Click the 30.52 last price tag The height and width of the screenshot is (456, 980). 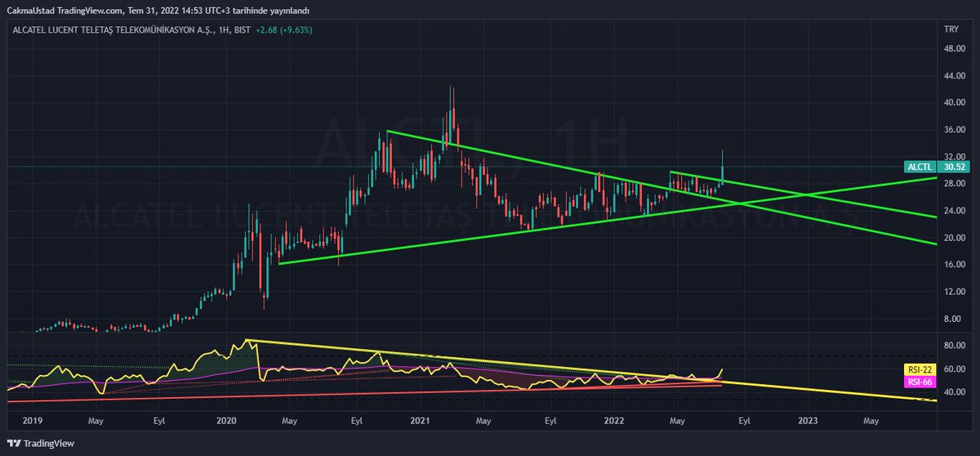[954, 167]
